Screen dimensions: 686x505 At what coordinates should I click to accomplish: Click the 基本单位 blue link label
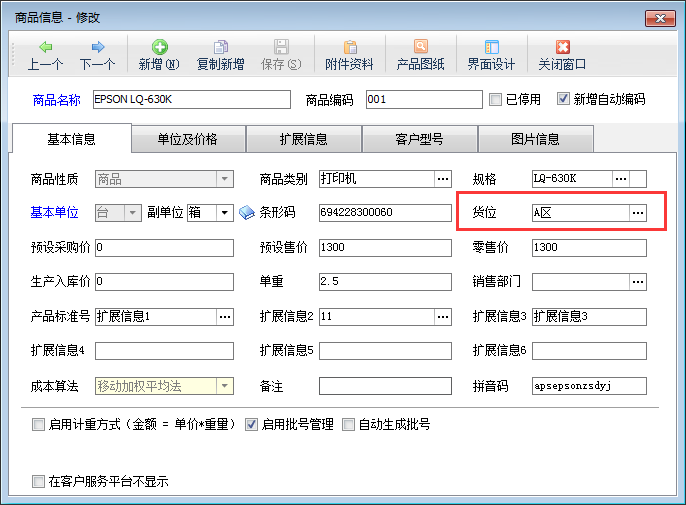click(x=56, y=213)
